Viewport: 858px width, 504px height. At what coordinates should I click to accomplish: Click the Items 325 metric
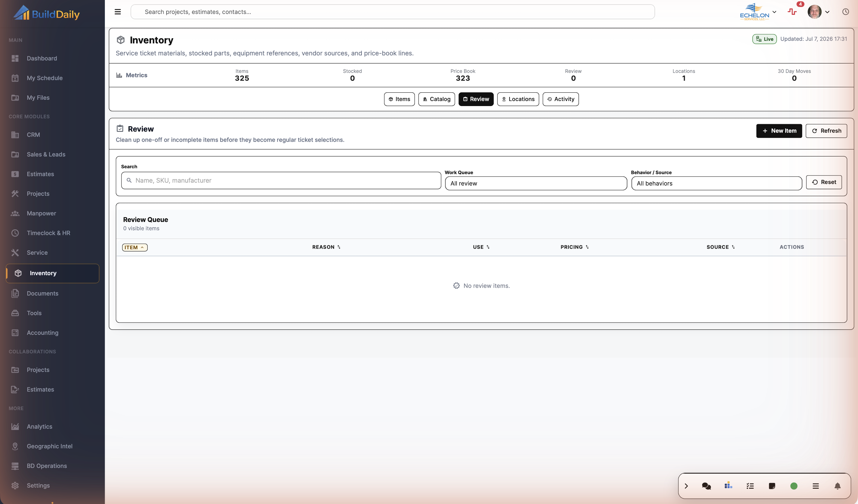coord(242,75)
